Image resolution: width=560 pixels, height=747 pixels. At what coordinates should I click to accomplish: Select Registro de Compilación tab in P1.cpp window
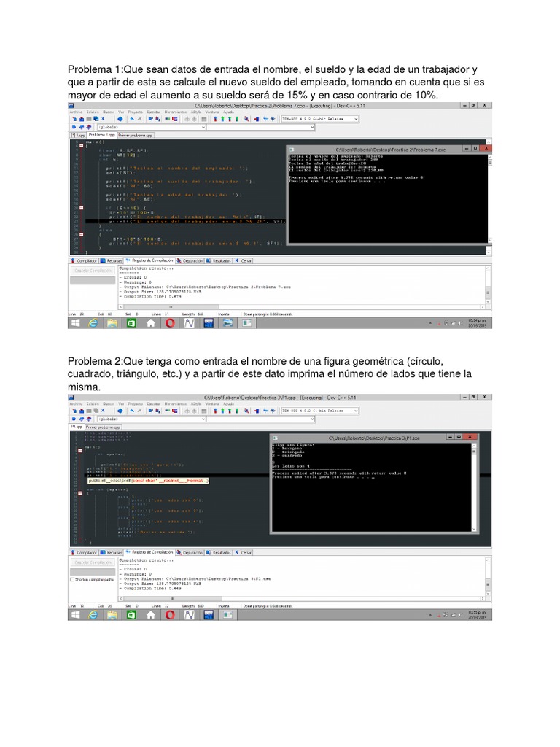click(149, 553)
